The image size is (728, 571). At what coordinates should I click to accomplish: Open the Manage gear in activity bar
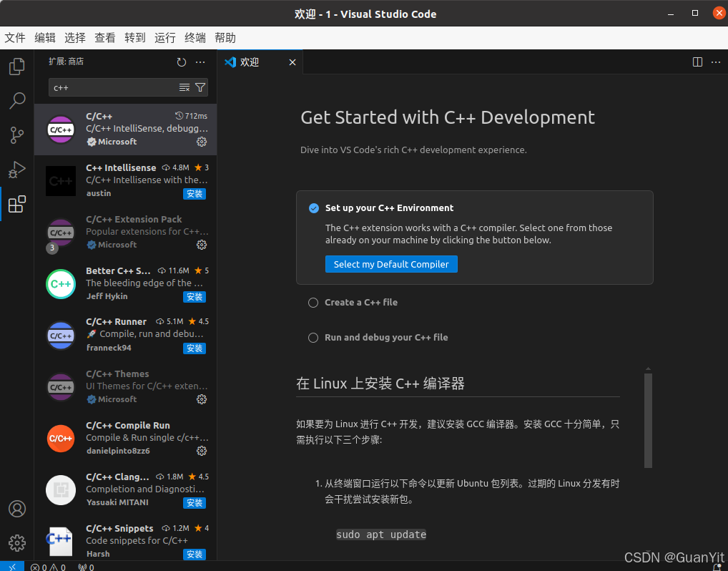coord(16,542)
